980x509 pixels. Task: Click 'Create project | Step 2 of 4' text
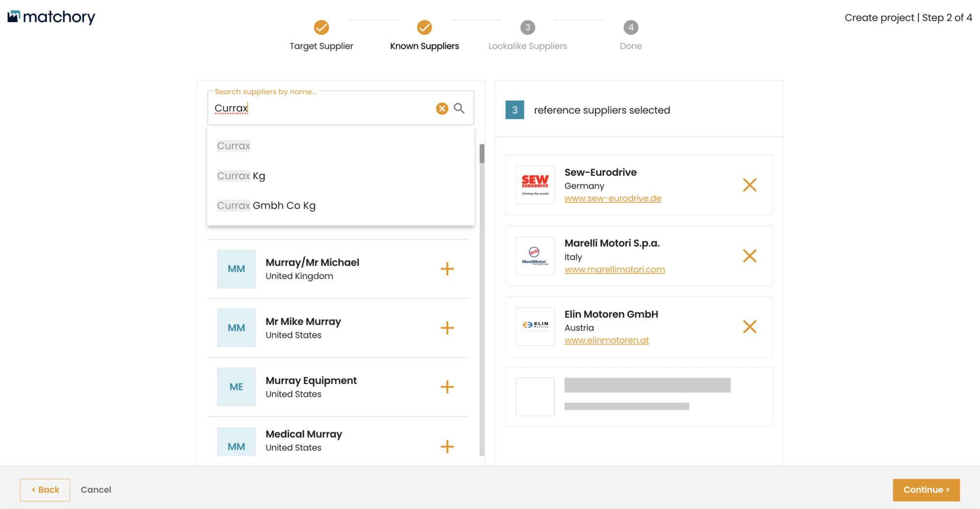pos(908,18)
